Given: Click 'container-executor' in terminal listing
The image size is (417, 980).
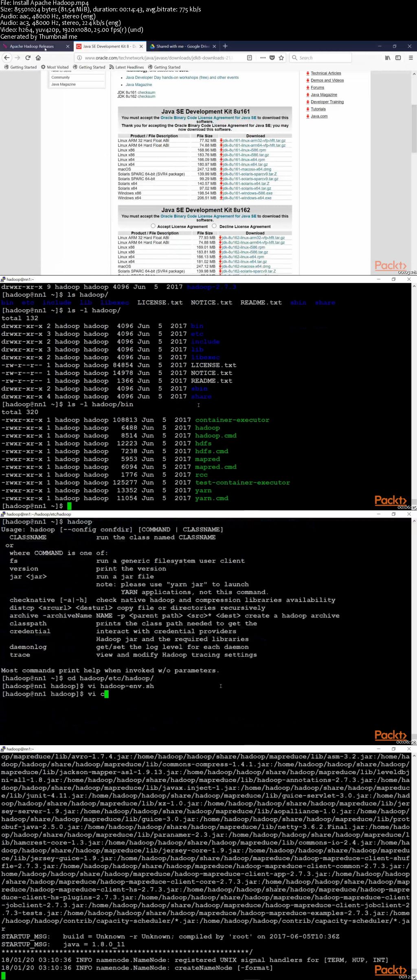Looking at the screenshot, I should [232, 420].
